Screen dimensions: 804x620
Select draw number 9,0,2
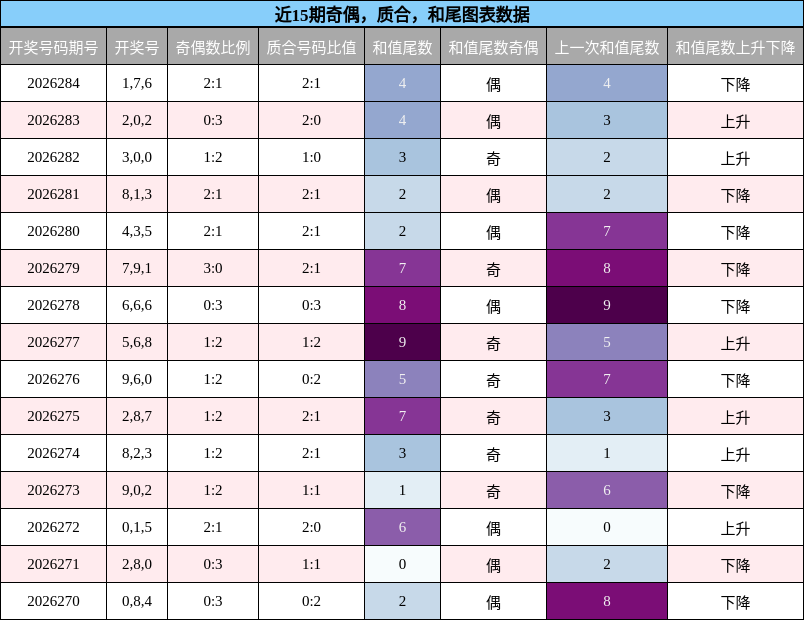coord(137,490)
